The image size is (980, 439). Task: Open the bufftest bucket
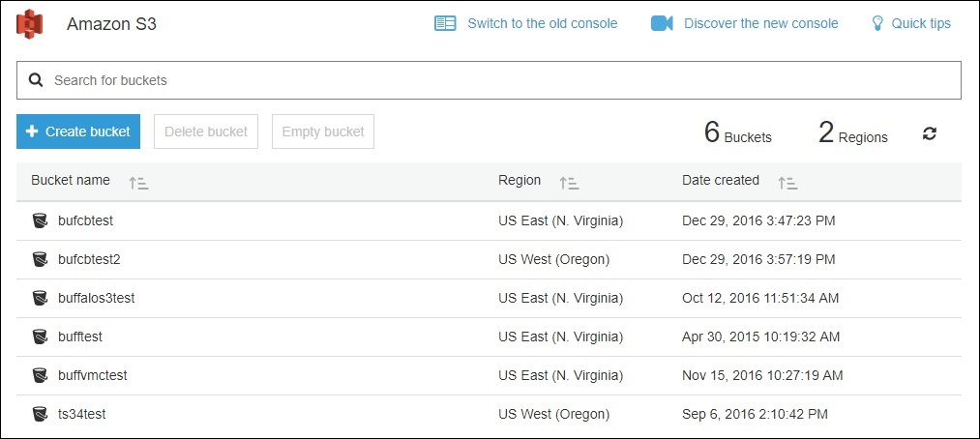pos(80,337)
